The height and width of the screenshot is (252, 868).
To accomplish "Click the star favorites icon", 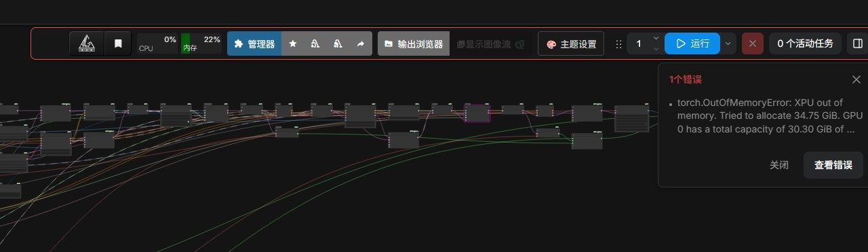I will point(293,43).
